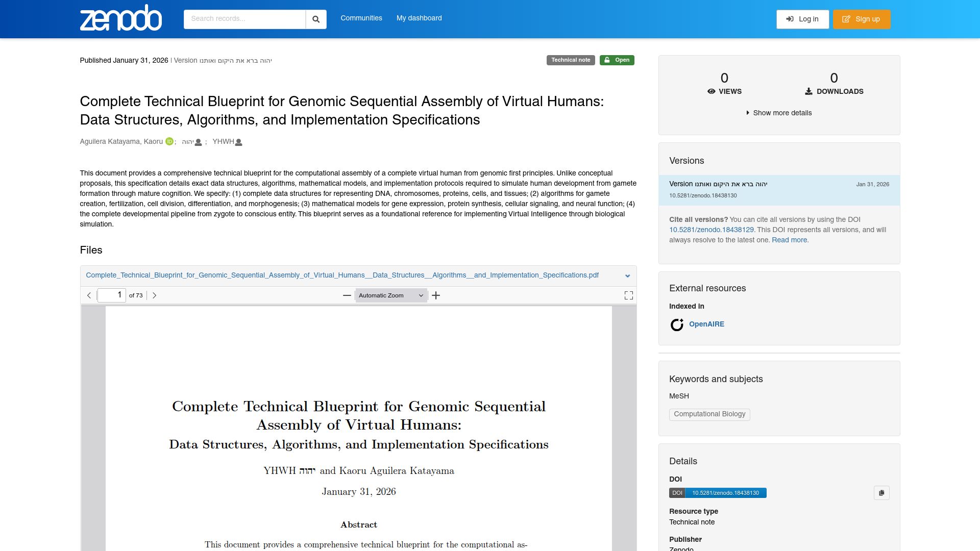The width and height of the screenshot is (980, 551).
Task: Click the PDF page number field
Action: point(111,295)
